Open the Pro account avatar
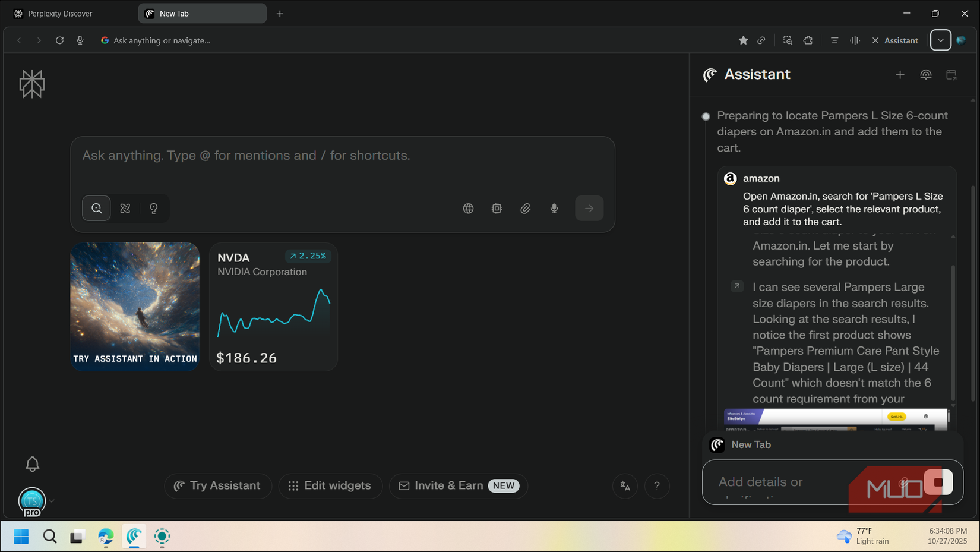Screen dimensions: 980x552 [x=32, y=501]
